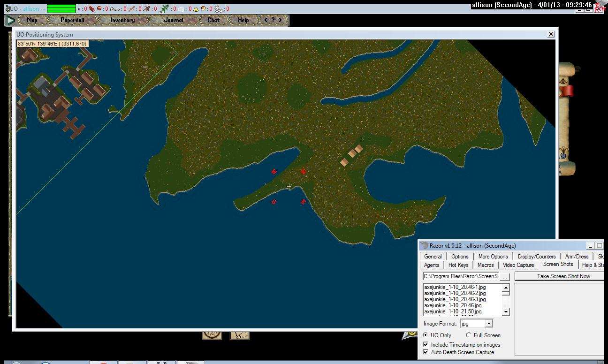Click the yellow sulfurous ash counter icon
This screenshot has width=608, height=364.
click(196, 9)
